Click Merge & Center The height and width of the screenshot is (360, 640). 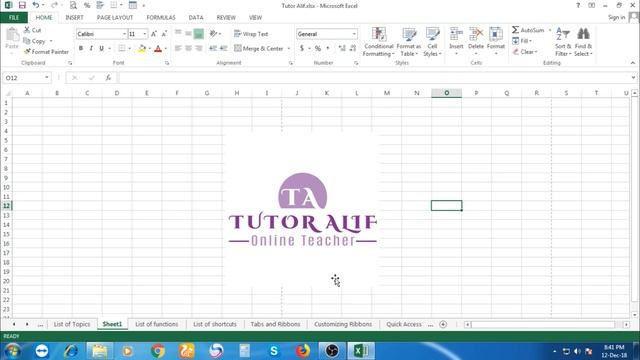259,48
